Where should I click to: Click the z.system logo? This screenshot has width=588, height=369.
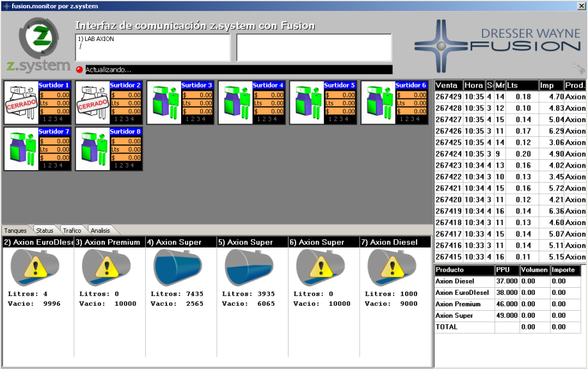[x=38, y=45]
